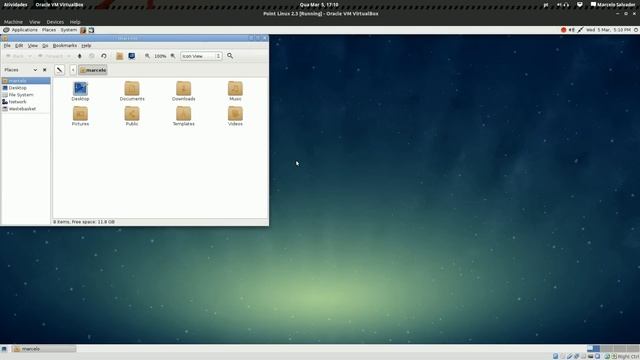This screenshot has width=640, height=360.
Task: Click the path bar left arrow
Action: coord(73,70)
